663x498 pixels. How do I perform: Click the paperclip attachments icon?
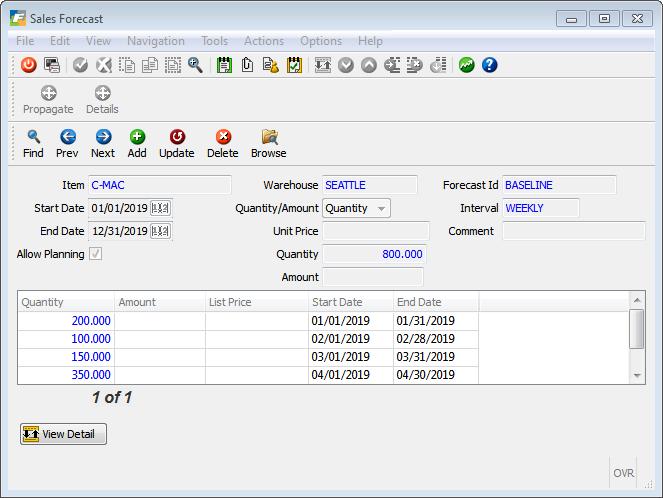pos(247,65)
